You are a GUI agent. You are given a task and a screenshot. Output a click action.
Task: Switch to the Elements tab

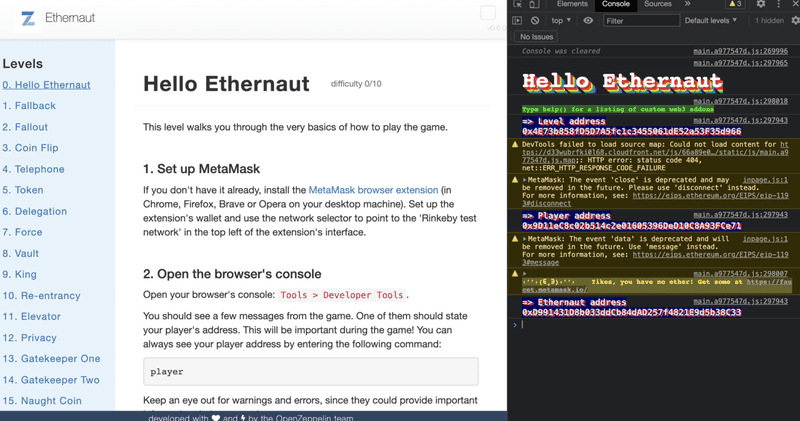(x=572, y=4)
